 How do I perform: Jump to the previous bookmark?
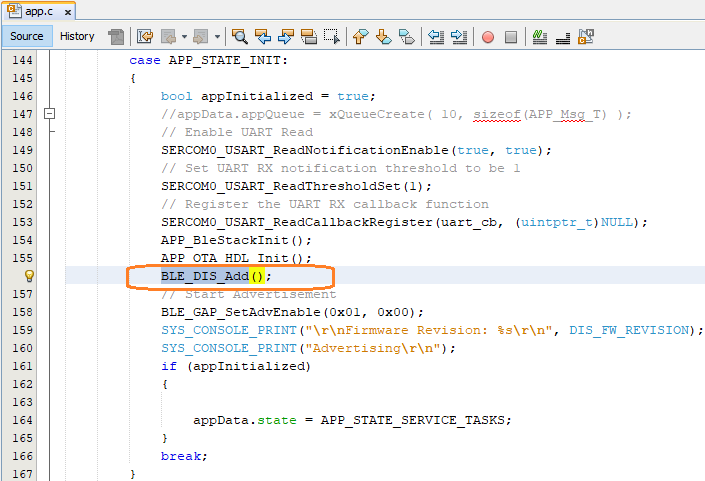point(361,37)
